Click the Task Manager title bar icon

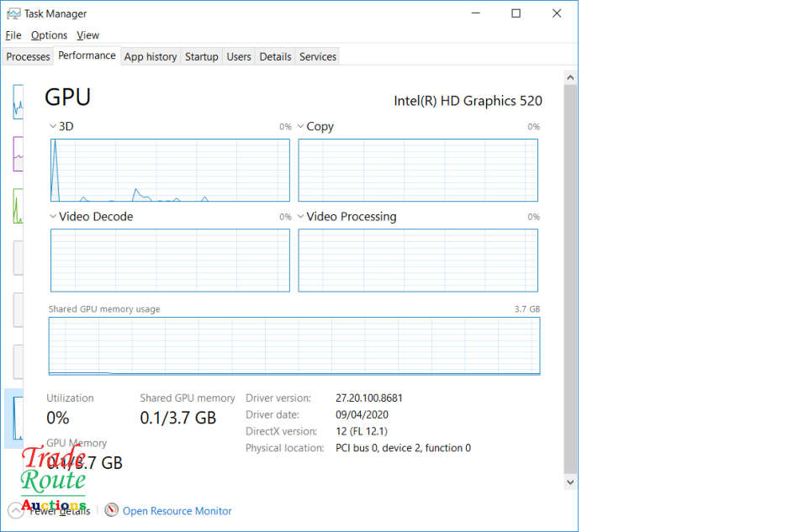pos(13,13)
